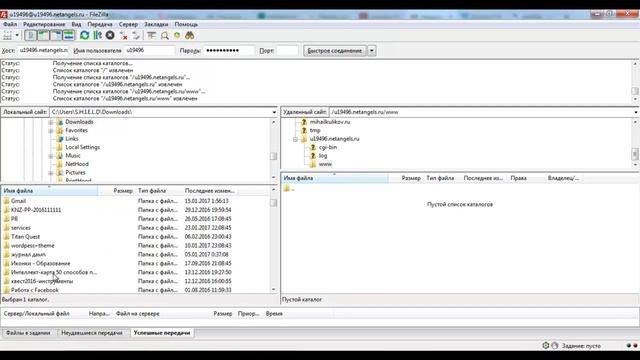Select the KNZ-PP-2016111111 folder
Screen dimensions: 640x360
[36, 210]
